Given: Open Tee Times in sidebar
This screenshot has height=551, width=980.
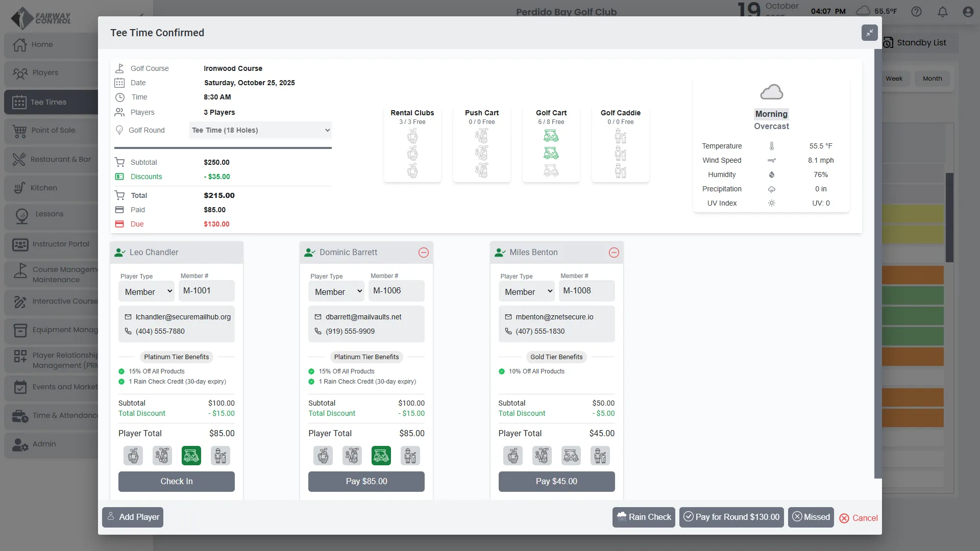Looking at the screenshot, I should (48, 102).
